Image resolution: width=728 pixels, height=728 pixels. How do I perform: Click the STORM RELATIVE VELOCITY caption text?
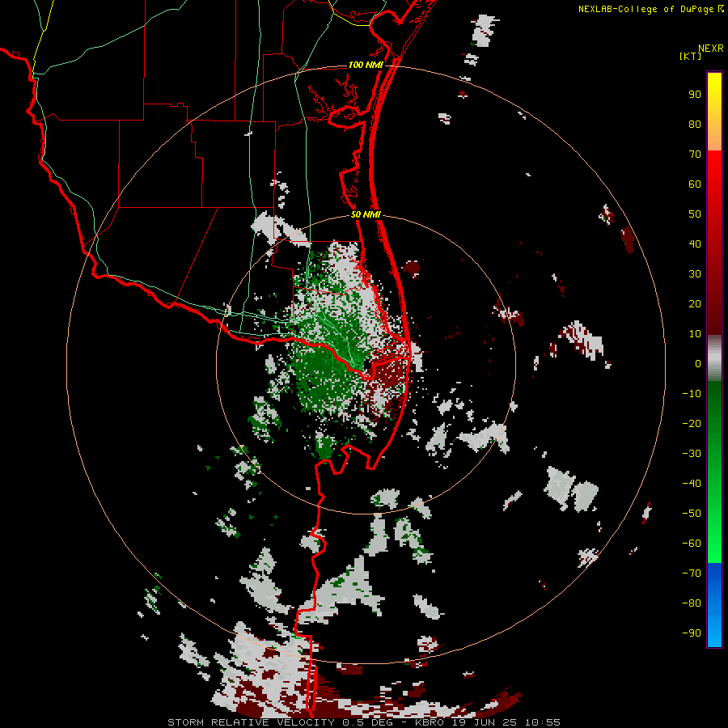[251, 722]
